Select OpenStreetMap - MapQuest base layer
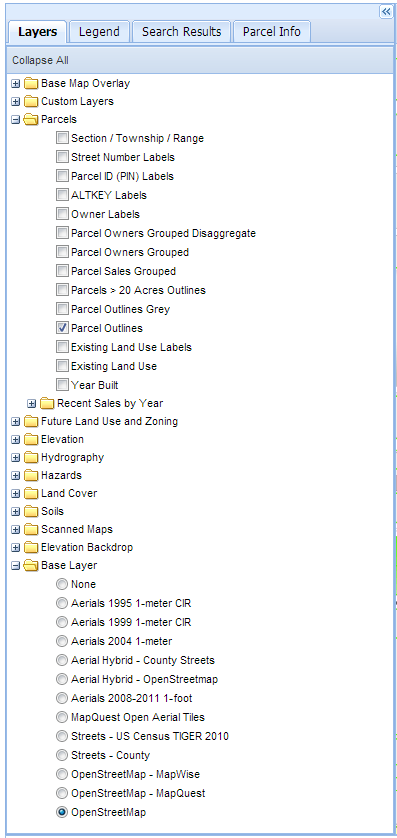Image resolution: width=397 pixels, height=838 pixels. pyautogui.click(x=63, y=793)
